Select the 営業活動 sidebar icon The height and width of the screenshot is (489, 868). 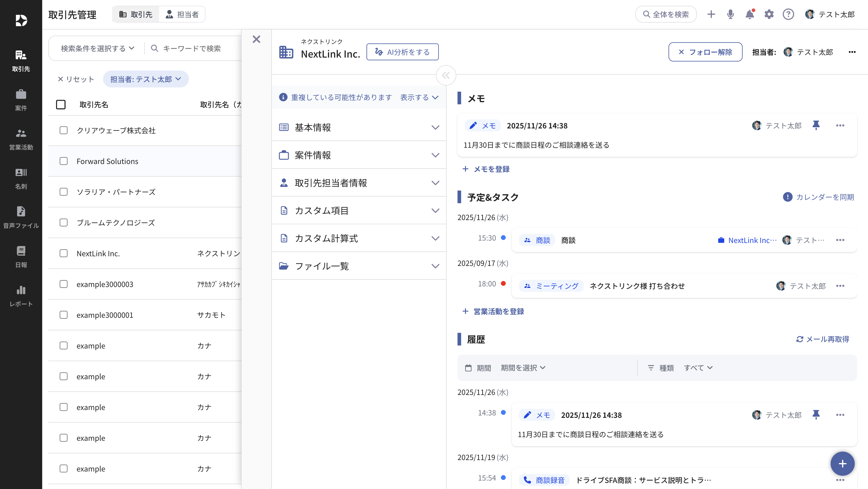20,139
